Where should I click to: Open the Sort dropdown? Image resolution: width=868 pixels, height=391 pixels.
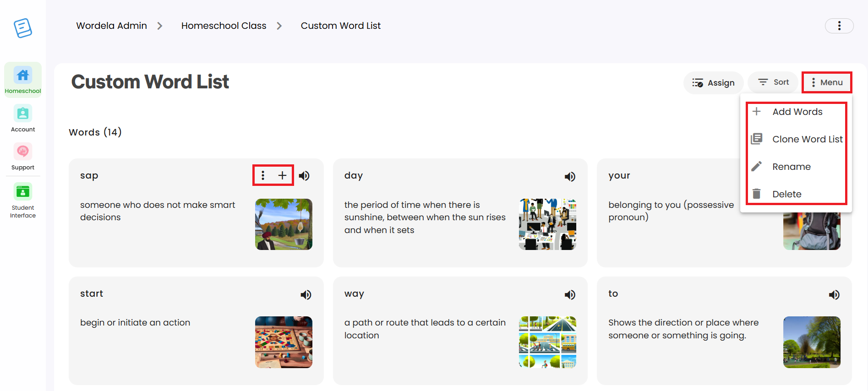[x=773, y=82]
